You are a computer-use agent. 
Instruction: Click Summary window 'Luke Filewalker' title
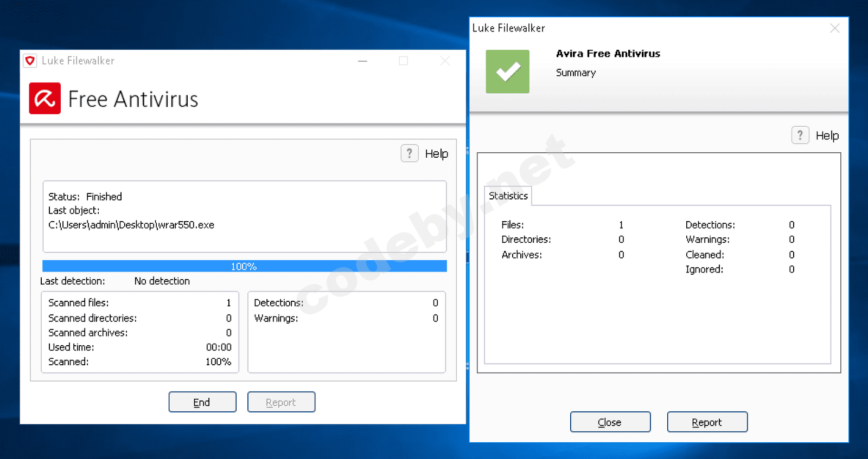(x=508, y=28)
